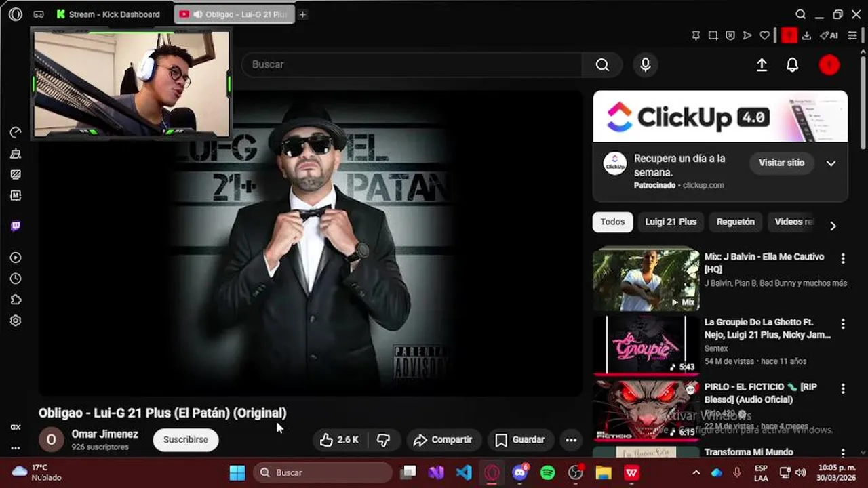Click the ad blocker shield icon
This screenshot has width=868, height=488.
pos(730,35)
